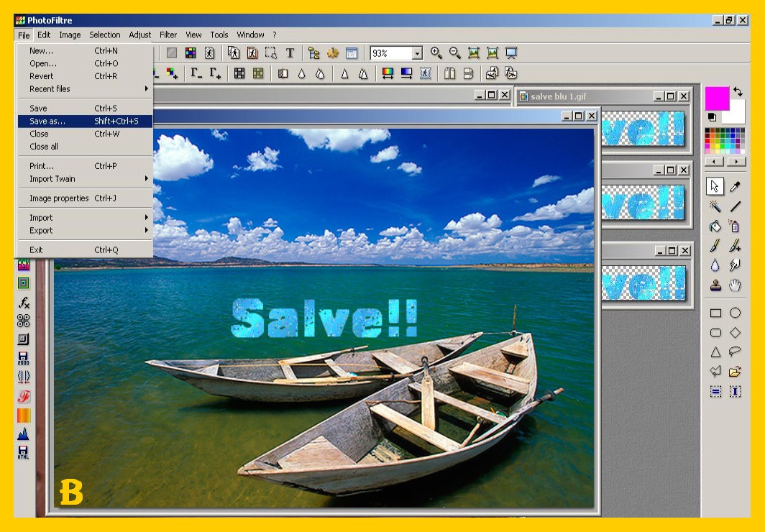
Task: Select the Magic Wand tool
Action: (x=715, y=207)
